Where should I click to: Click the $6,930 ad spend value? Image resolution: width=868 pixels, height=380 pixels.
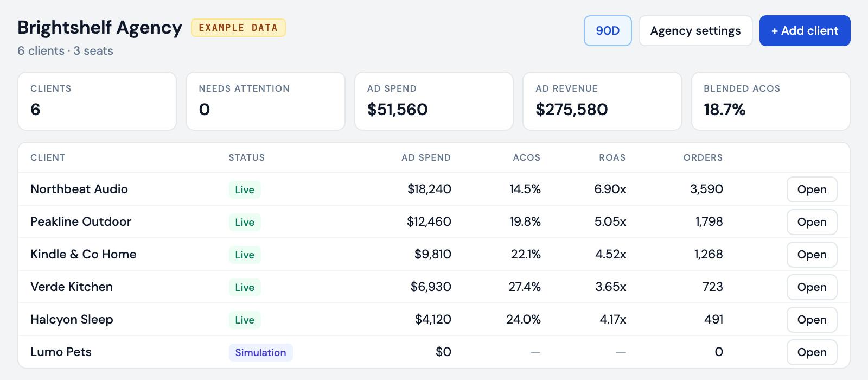(431, 287)
